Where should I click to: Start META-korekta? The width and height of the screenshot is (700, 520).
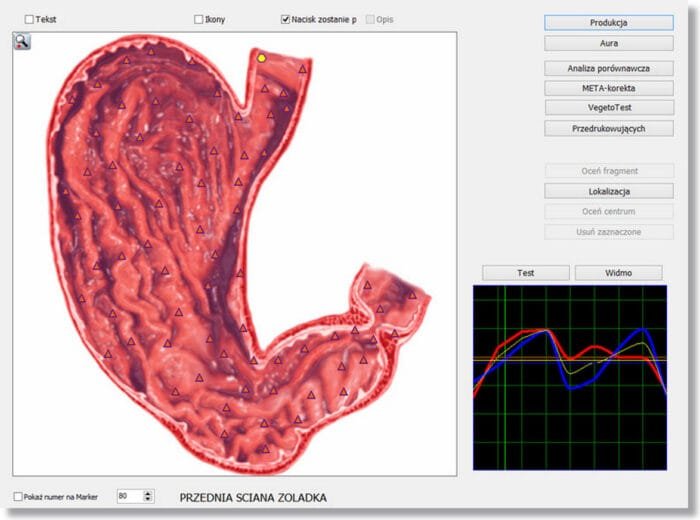609,88
